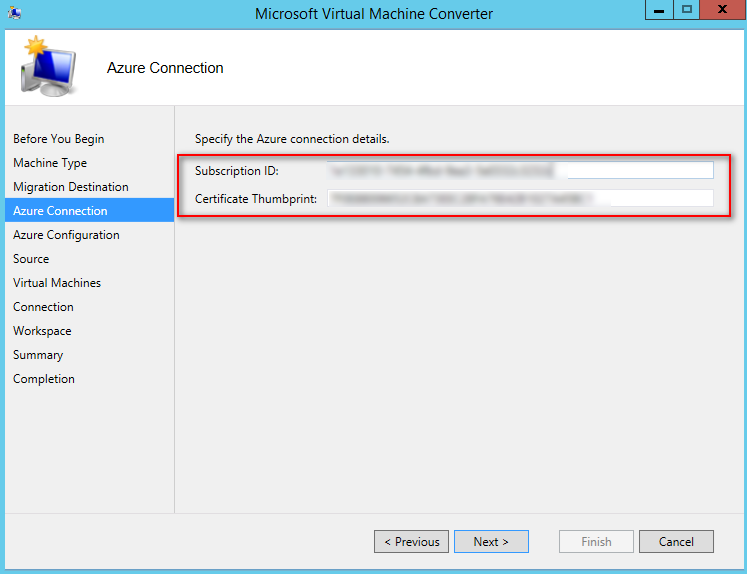Go to the Machine Type step

pyautogui.click(x=50, y=163)
